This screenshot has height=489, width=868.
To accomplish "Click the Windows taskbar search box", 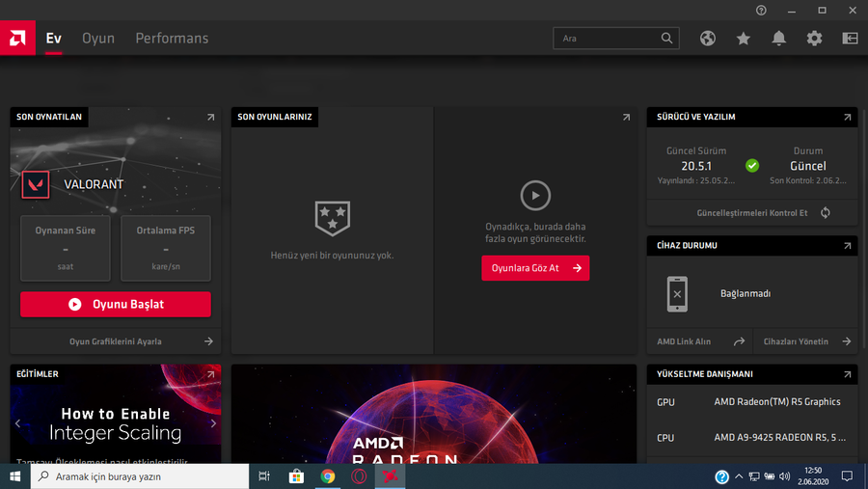I will pos(140,476).
